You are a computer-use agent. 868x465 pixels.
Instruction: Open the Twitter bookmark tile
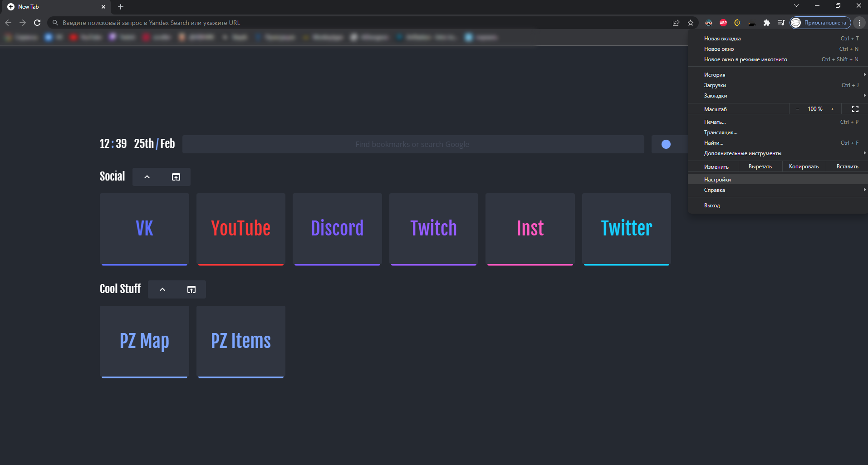627,229
